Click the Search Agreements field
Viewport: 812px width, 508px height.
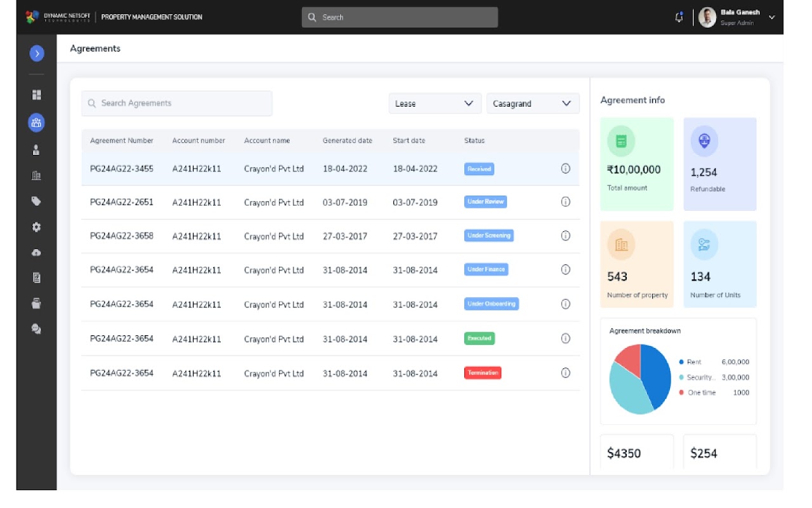(x=177, y=104)
